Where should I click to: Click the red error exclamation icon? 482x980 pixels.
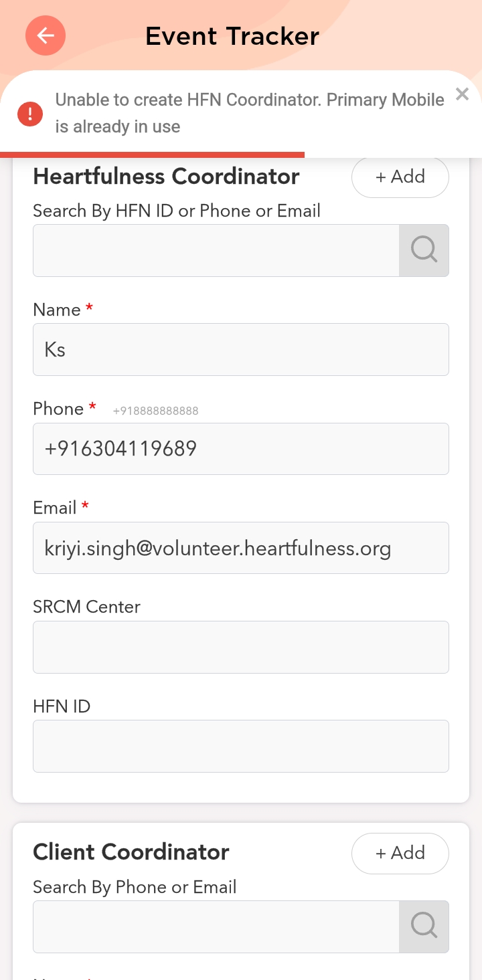[x=30, y=113]
